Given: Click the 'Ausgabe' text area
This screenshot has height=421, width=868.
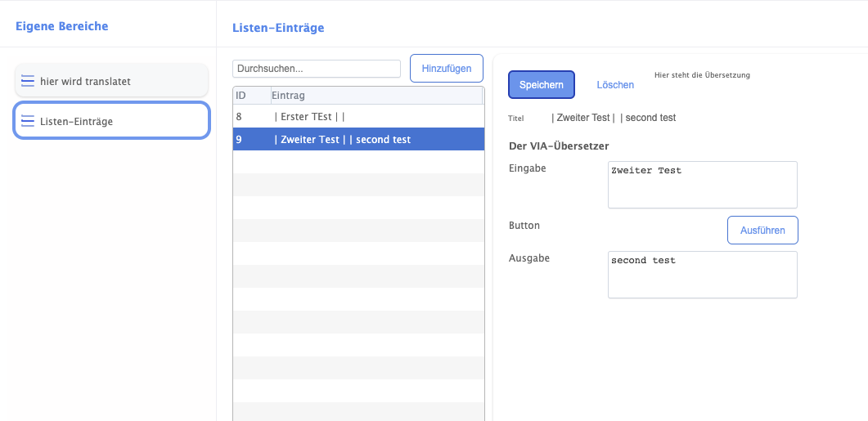Looking at the screenshot, I should pyautogui.click(x=701, y=275).
